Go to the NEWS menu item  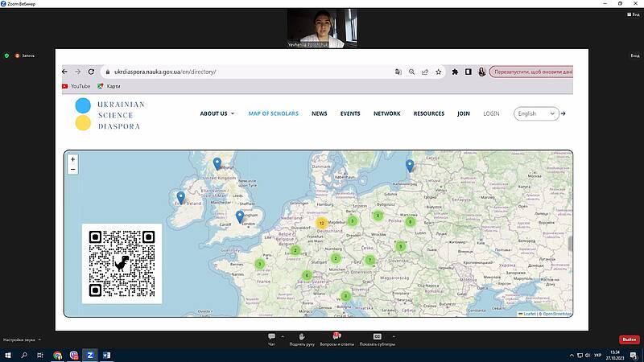(x=319, y=113)
